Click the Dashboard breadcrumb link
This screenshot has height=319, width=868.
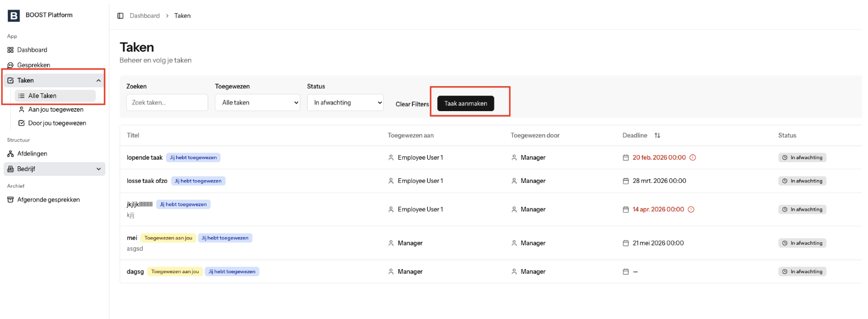click(145, 15)
